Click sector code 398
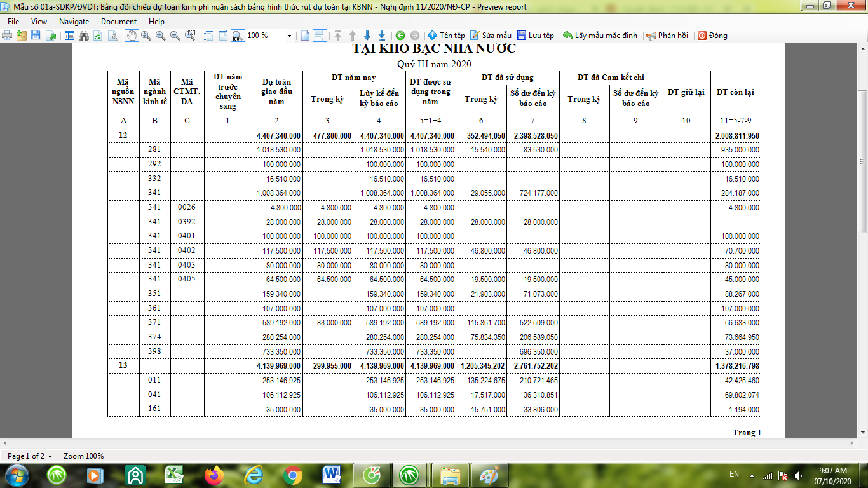Screen dimensions: 868x488 [x=154, y=351]
